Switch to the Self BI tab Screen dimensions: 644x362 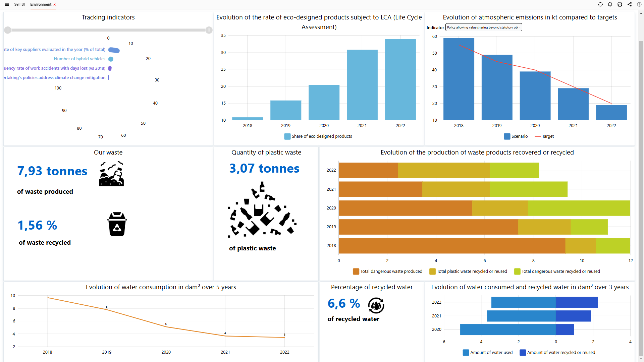[19, 4]
